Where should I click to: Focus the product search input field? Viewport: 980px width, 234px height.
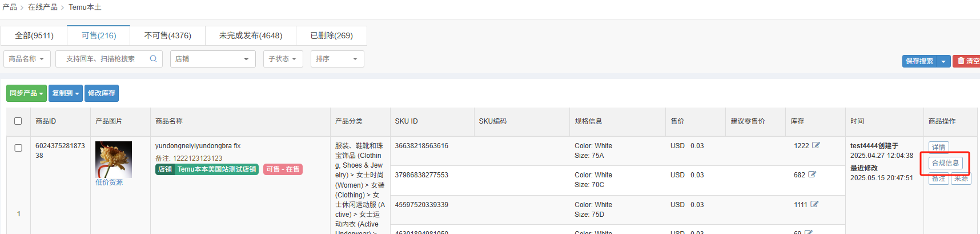(109, 59)
